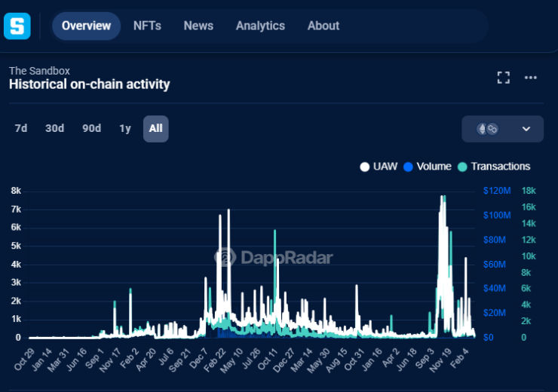Click the Oct 29 date label
Image resolution: width=558 pixels, height=392 pixels.
25,359
